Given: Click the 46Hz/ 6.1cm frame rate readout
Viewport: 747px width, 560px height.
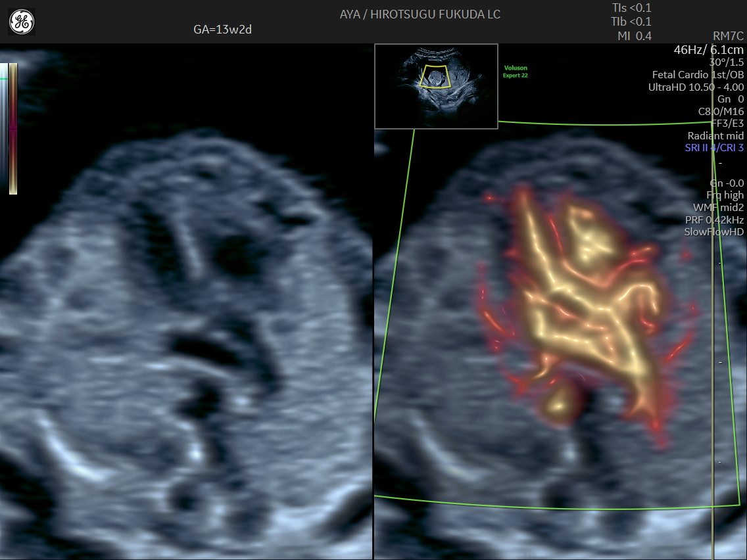Looking at the screenshot, I should 709,50.
